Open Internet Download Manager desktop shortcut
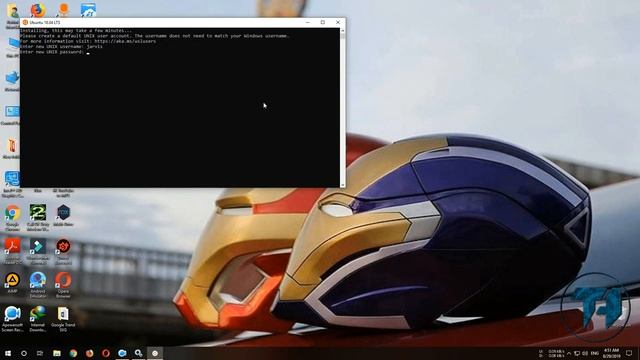Viewport: 640px width, 360px height. click(38, 313)
